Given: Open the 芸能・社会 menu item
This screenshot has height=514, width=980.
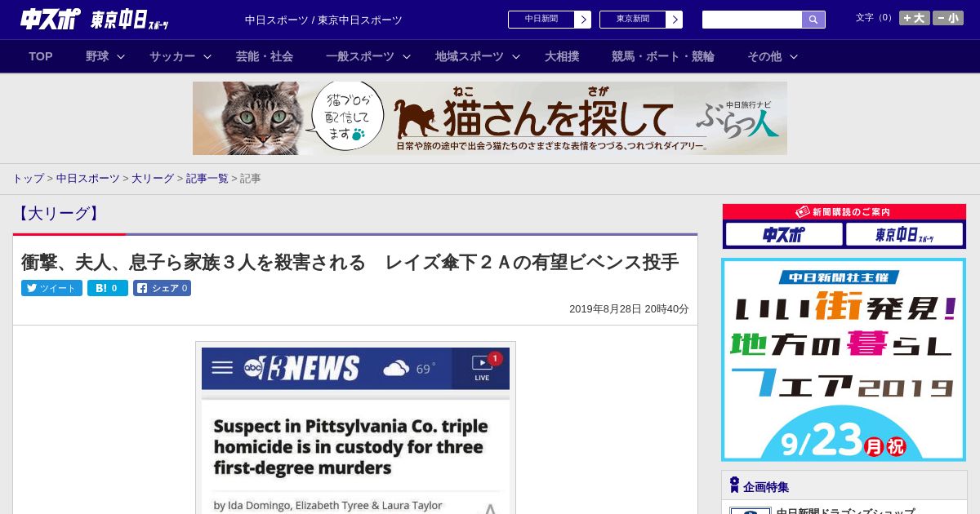Looking at the screenshot, I should click(x=265, y=56).
